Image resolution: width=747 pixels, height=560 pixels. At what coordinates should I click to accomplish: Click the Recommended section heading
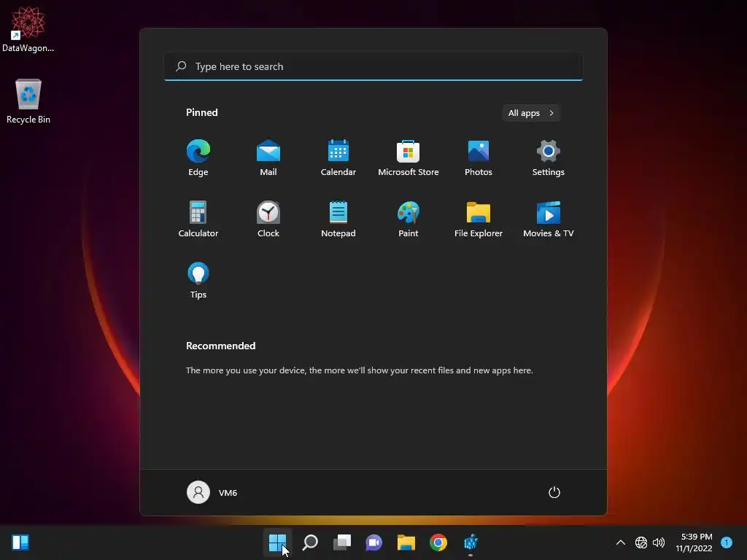coord(220,346)
